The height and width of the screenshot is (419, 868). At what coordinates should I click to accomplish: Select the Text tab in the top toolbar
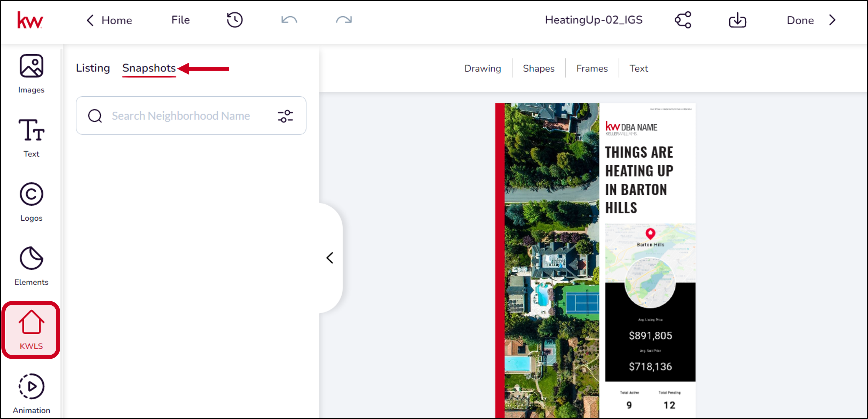click(639, 68)
